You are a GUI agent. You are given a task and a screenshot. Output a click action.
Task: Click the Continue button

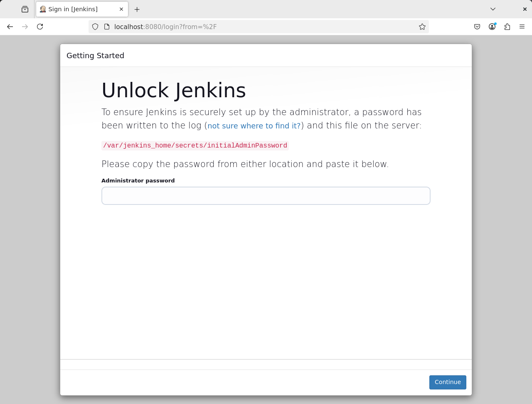point(448,382)
